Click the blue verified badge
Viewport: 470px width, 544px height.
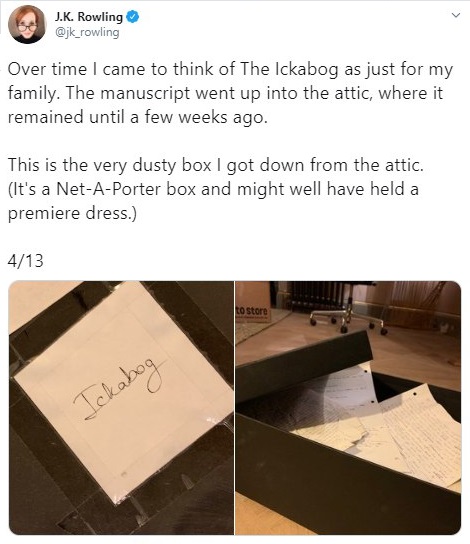[x=132, y=17]
